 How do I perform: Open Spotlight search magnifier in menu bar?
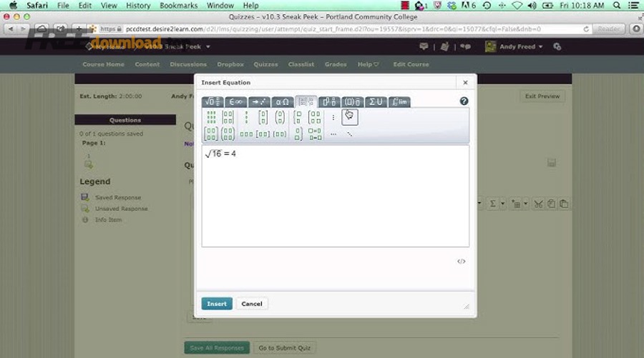click(617, 5)
